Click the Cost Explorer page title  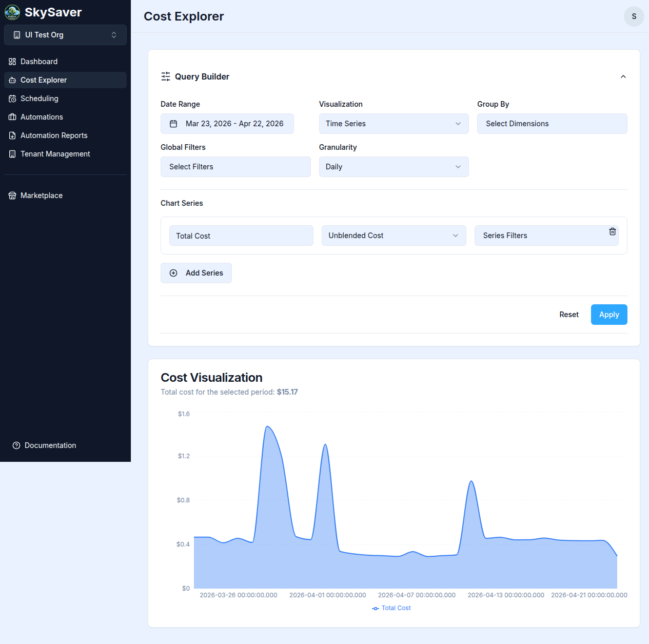pyautogui.click(x=184, y=16)
